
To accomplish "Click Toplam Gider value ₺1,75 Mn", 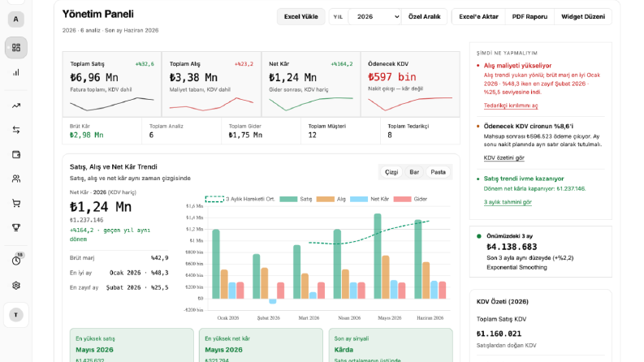I will click(x=245, y=135).
